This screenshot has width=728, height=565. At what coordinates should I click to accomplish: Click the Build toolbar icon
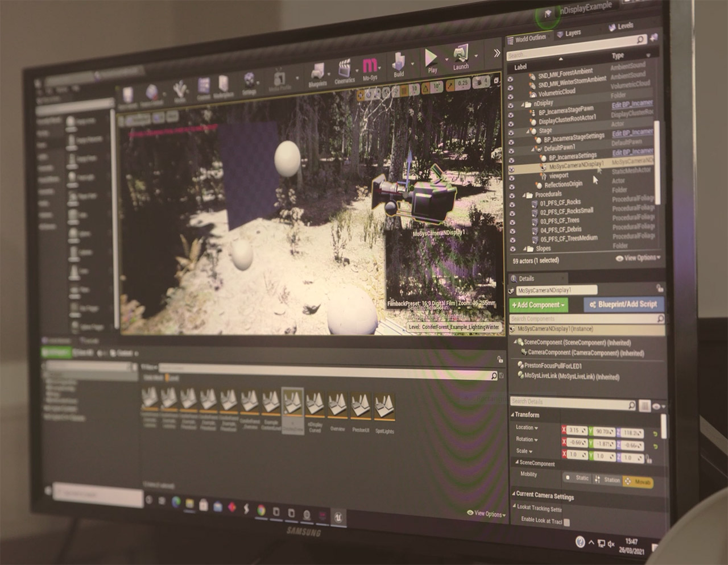(x=399, y=64)
